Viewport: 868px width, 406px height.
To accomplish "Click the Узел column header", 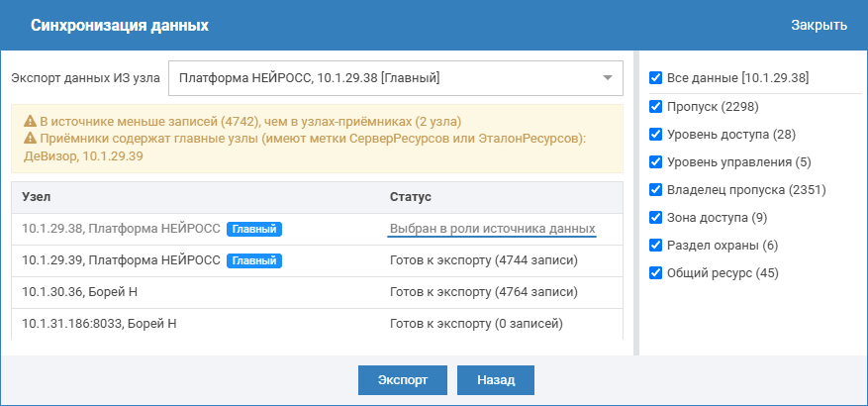I will coord(37,197).
